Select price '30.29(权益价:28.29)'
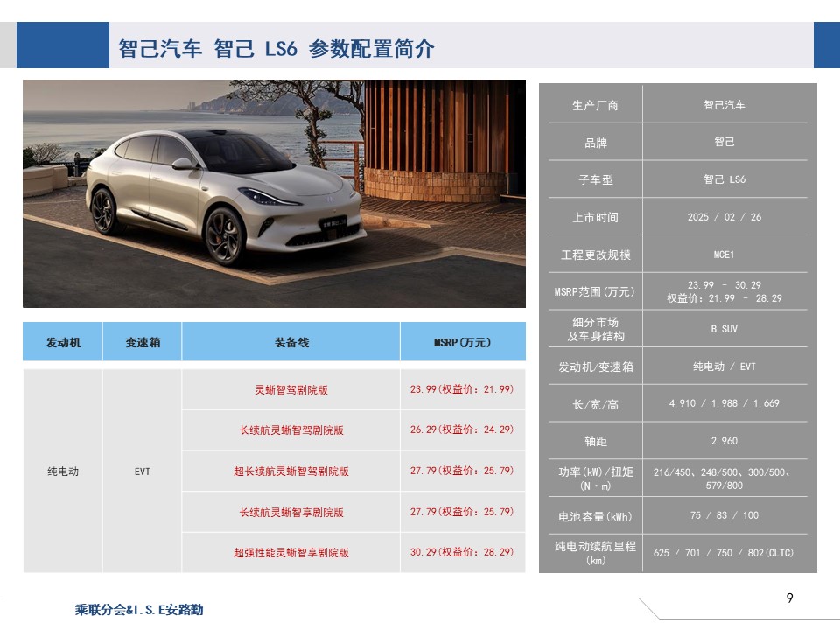Viewport: 840px width, 630px height. [462, 552]
